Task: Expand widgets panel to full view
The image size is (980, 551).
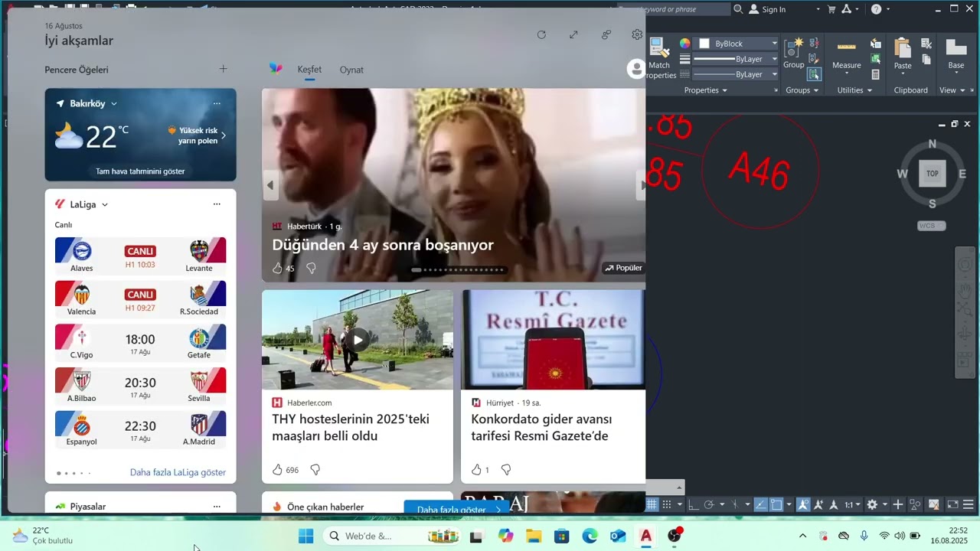Action: (x=573, y=34)
